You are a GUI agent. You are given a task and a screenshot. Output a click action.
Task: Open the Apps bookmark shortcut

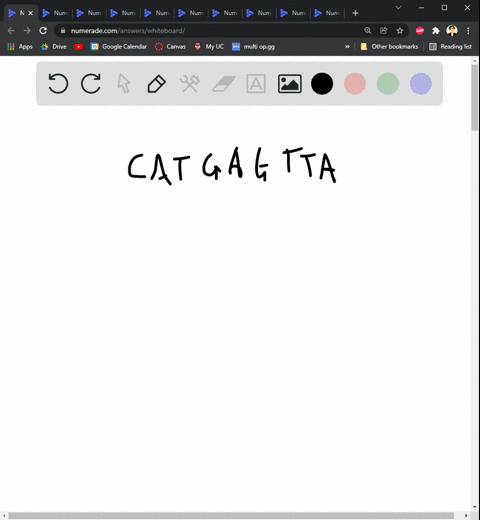tap(20, 47)
